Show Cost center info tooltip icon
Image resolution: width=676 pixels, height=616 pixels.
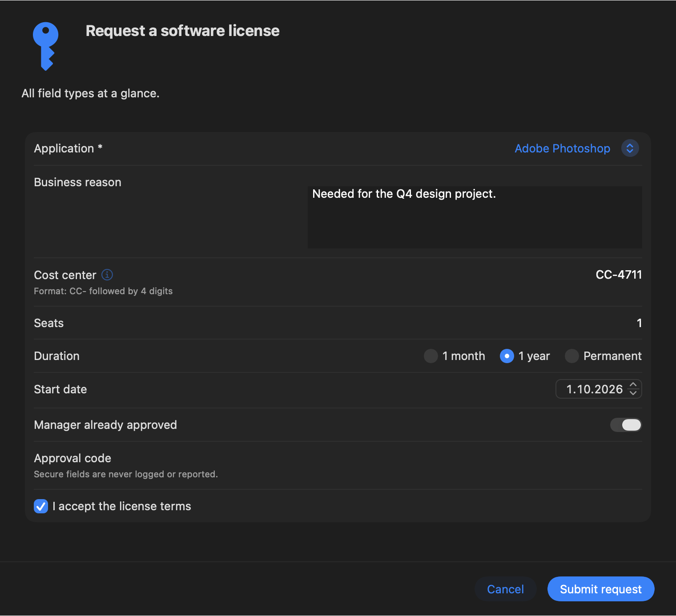[x=107, y=275]
